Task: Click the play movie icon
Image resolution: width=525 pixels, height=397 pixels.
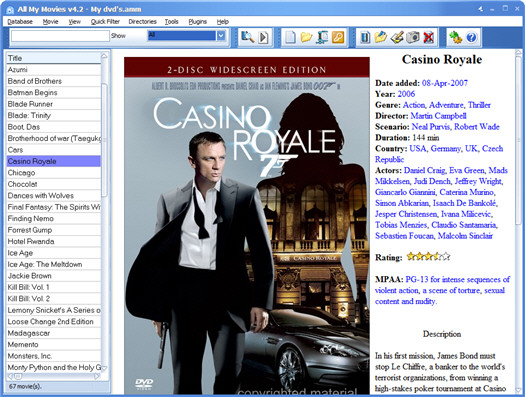Action: 264,37
